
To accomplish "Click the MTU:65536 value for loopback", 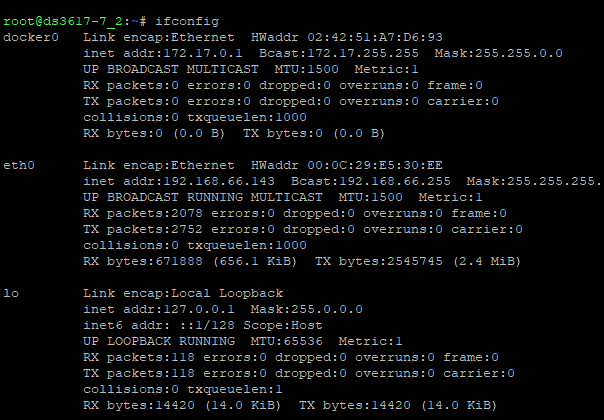I will [x=287, y=341].
